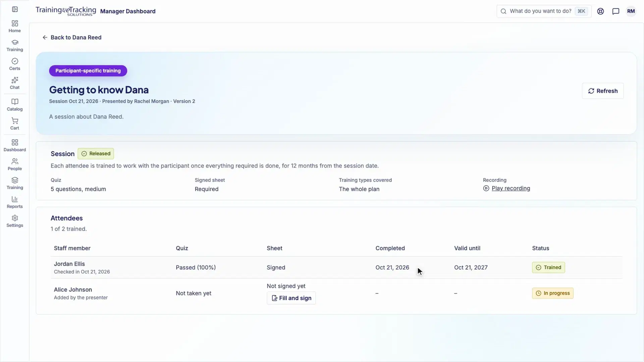
Task: Open Settings in the sidebar
Action: (15, 221)
